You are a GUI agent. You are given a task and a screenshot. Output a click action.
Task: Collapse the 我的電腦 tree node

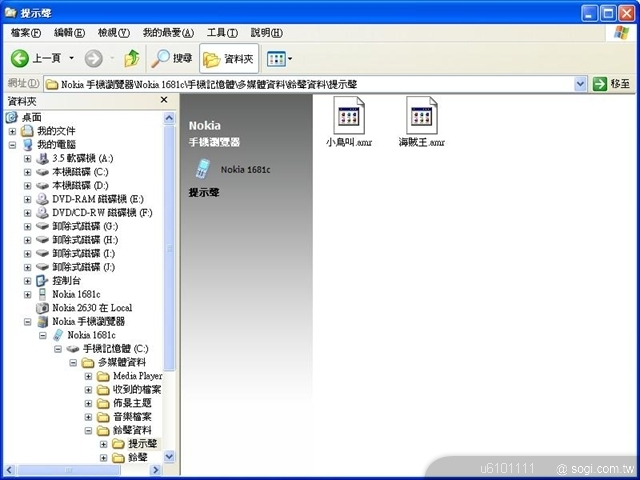tap(12, 145)
